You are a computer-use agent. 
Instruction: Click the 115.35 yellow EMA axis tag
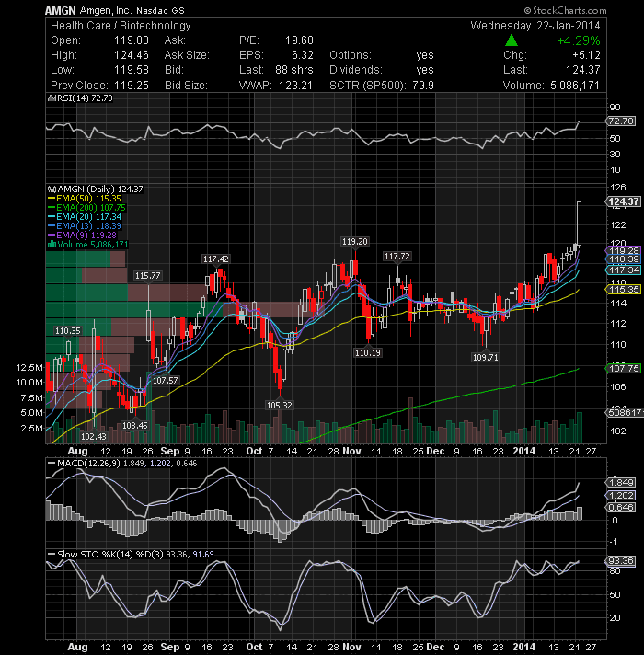[x=623, y=290]
